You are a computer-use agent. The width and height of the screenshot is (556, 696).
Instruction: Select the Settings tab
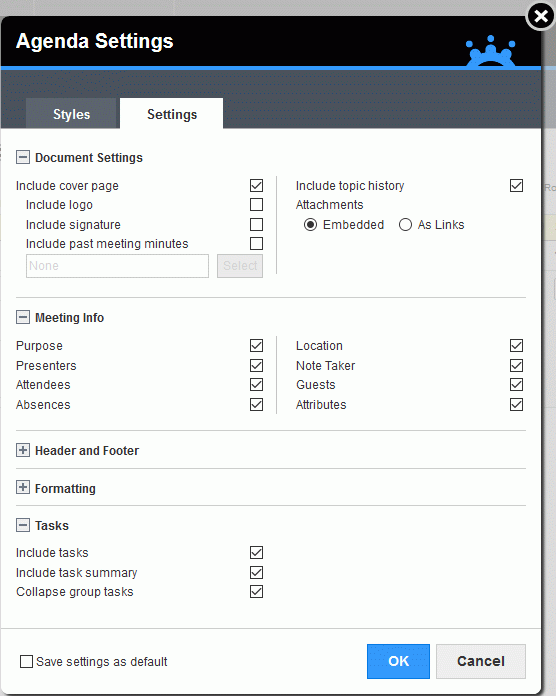(x=172, y=114)
